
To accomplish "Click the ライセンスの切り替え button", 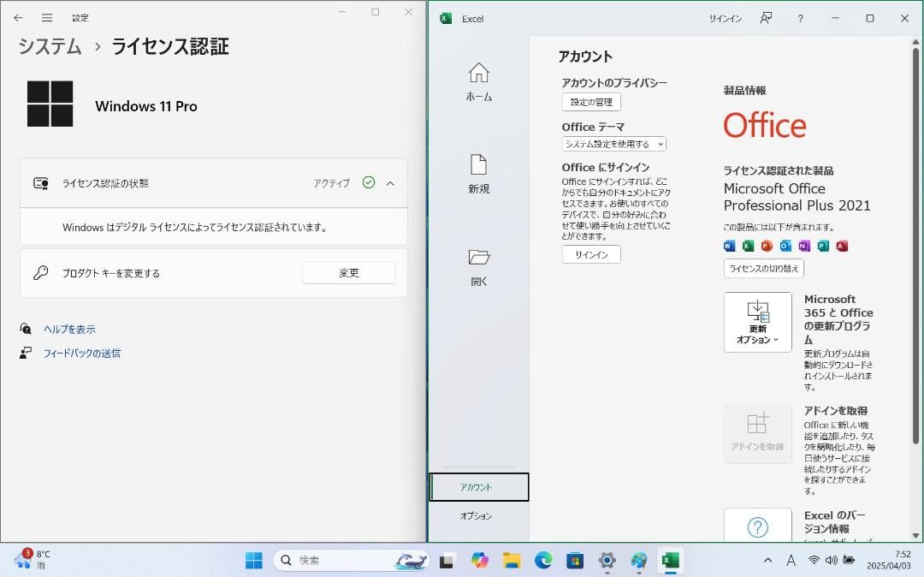I will point(764,268).
